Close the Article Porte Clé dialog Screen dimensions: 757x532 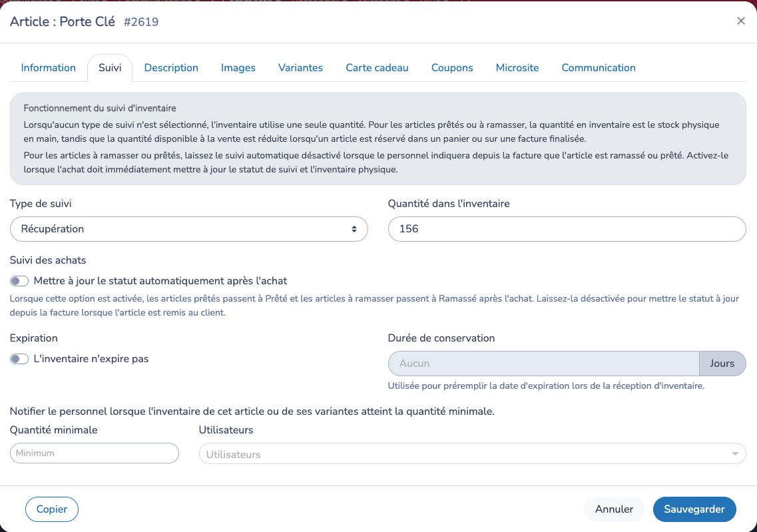point(740,21)
